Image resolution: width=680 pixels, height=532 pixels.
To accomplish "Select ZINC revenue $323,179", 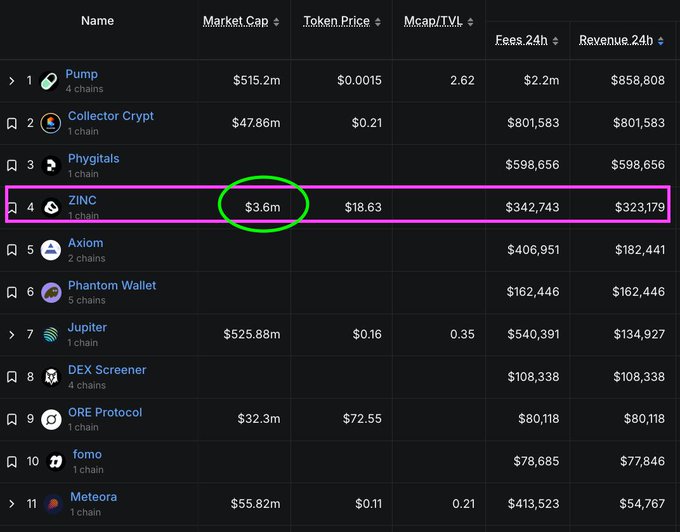I will click(x=640, y=207).
